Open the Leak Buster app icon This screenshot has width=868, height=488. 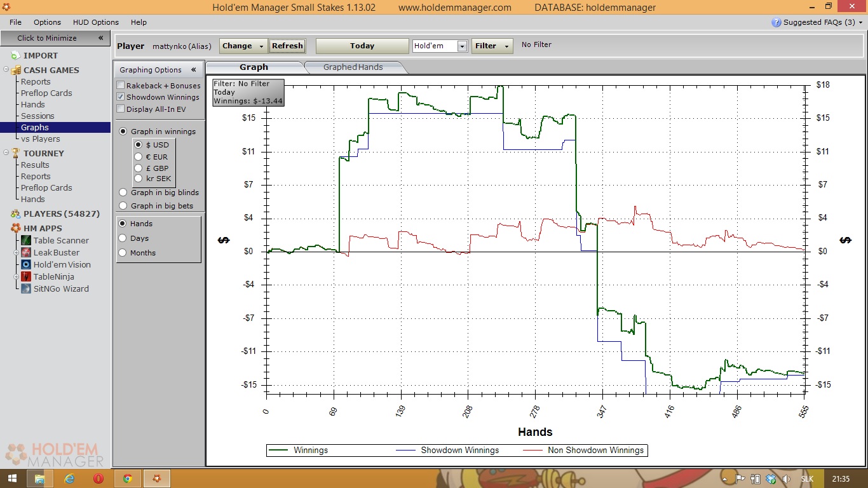[x=26, y=252]
